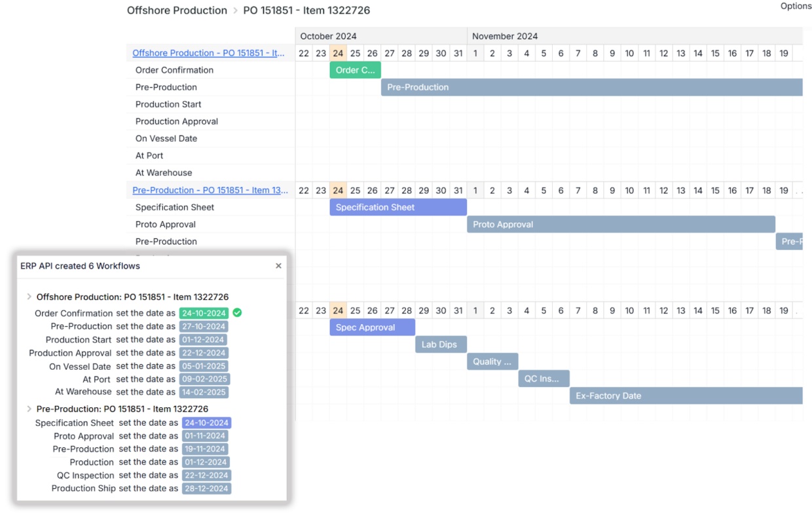812x527 pixels.
Task: Select the green Order Confirmation Gantt bar
Action: pyautogui.click(x=355, y=70)
